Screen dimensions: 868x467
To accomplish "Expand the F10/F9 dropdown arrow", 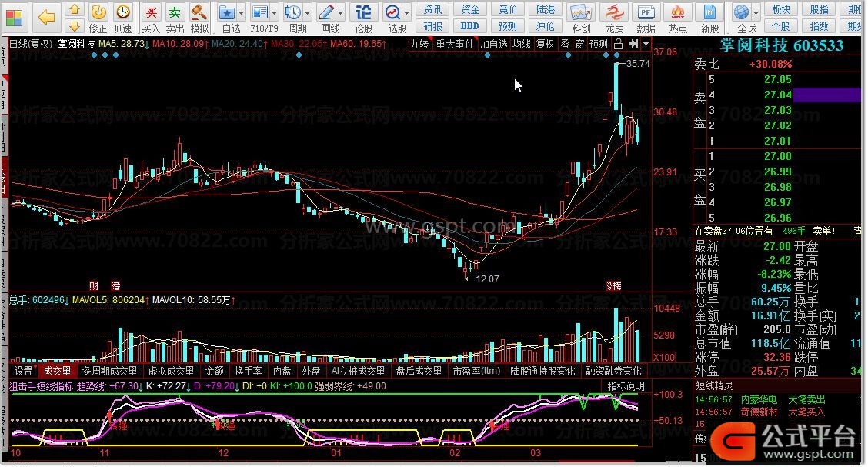I will [x=275, y=12].
